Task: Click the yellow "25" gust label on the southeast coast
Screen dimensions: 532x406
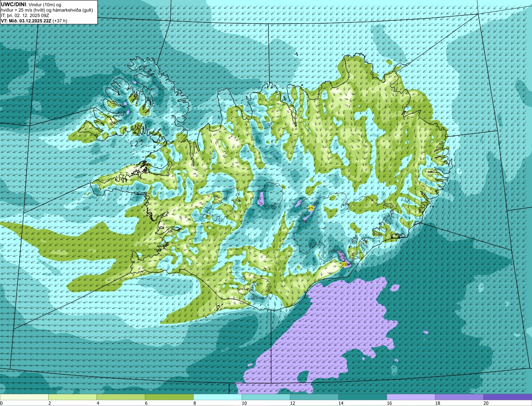Action: point(344,264)
